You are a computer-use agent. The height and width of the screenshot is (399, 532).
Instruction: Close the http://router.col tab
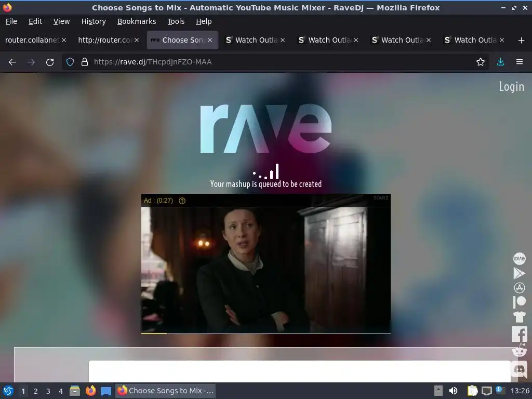[137, 40]
